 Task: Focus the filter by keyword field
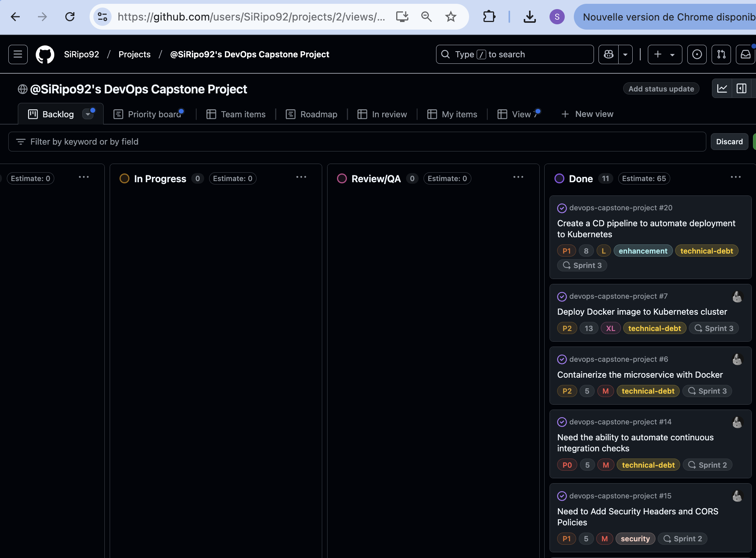[x=357, y=142]
